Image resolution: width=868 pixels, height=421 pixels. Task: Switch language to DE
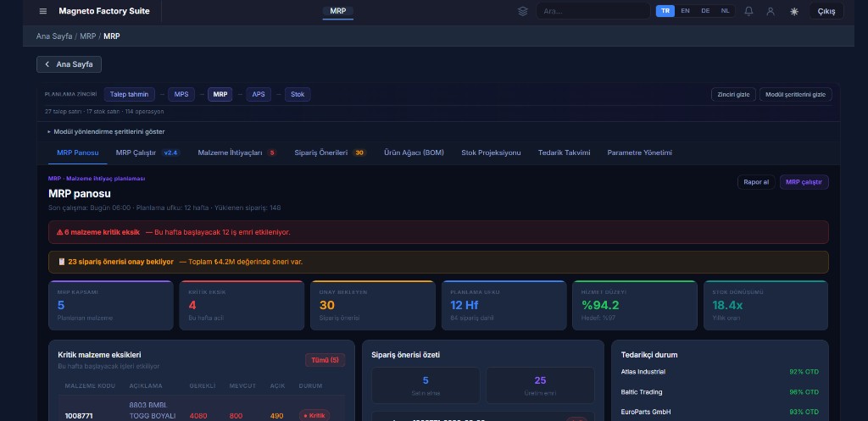click(705, 11)
